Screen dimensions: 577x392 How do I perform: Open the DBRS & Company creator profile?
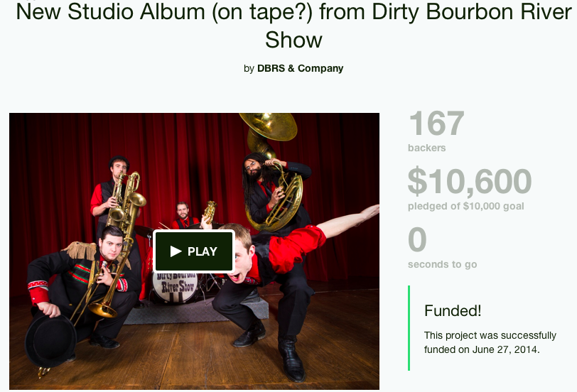[300, 68]
